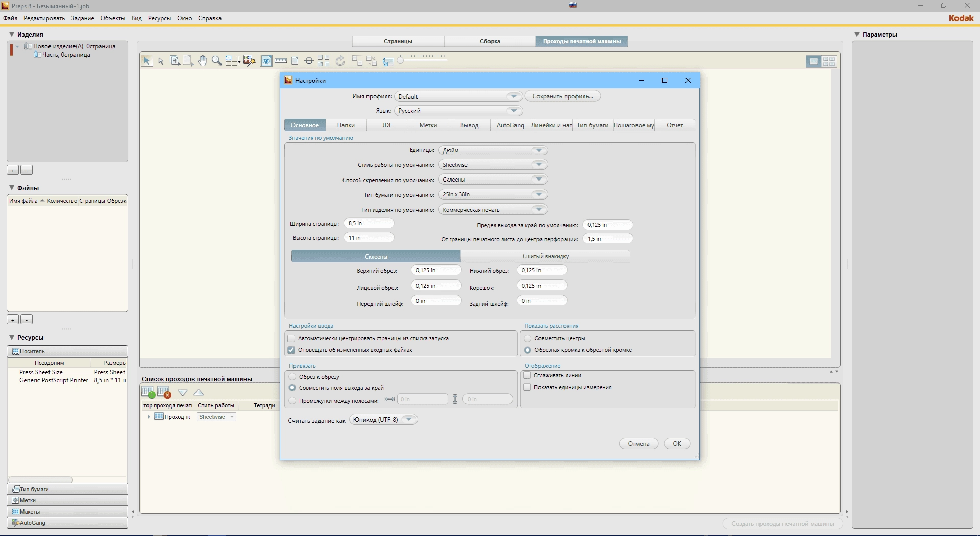Collapse the Изделия panel
This screenshot has width=980, height=536.
tap(12, 34)
